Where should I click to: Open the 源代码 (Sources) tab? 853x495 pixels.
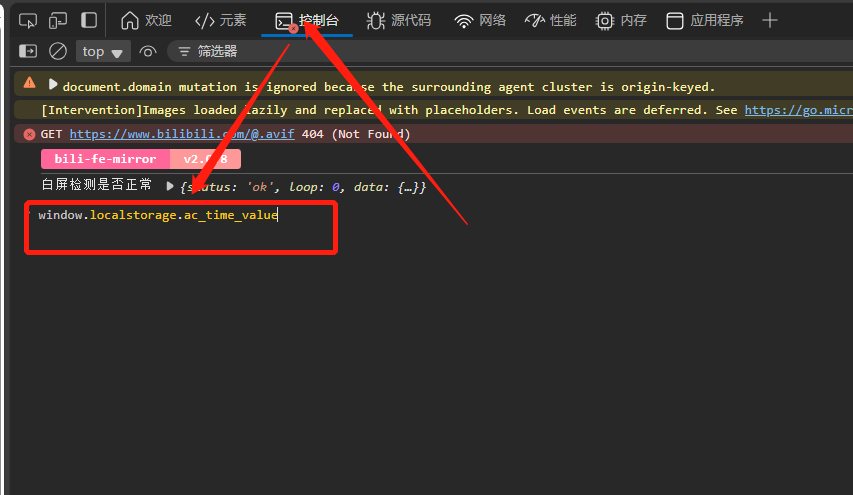pos(398,20)
